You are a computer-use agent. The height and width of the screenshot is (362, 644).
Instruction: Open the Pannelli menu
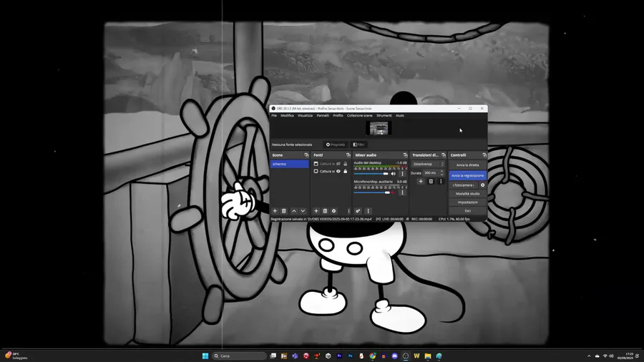[323, 116]
